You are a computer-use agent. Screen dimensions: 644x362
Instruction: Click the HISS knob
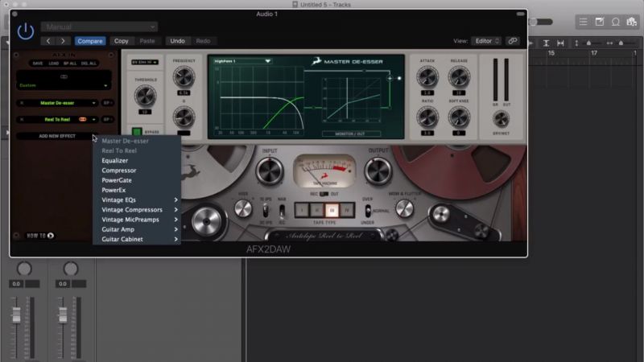point(243,208)
